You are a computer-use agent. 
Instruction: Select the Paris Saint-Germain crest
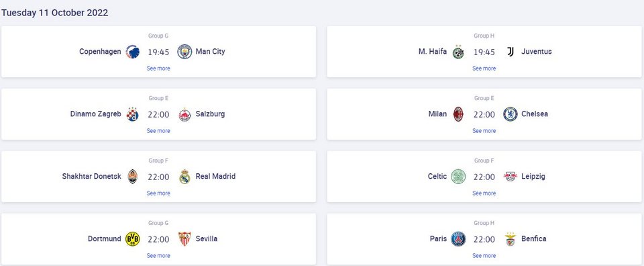click(458, 239)
